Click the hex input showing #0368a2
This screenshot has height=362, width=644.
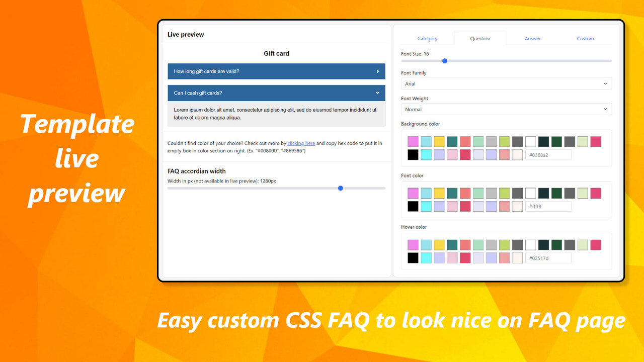[548, 154]
